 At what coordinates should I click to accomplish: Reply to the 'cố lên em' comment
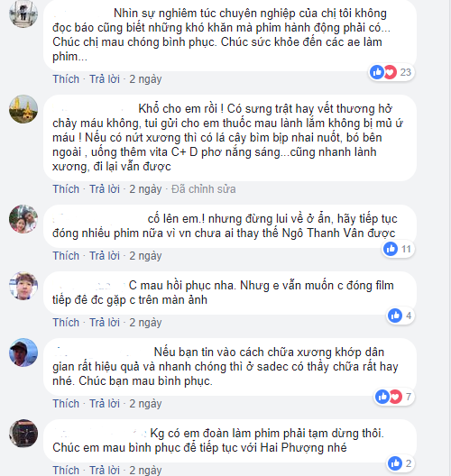tap(105, 256)
